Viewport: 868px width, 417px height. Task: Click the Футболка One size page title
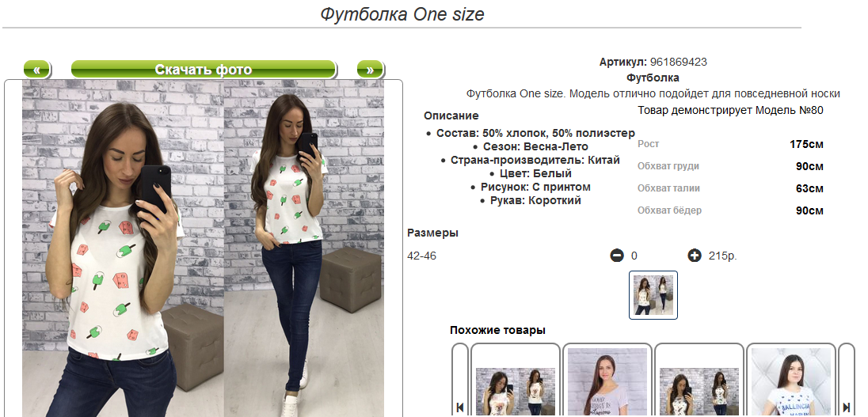(x=402, y=13)
